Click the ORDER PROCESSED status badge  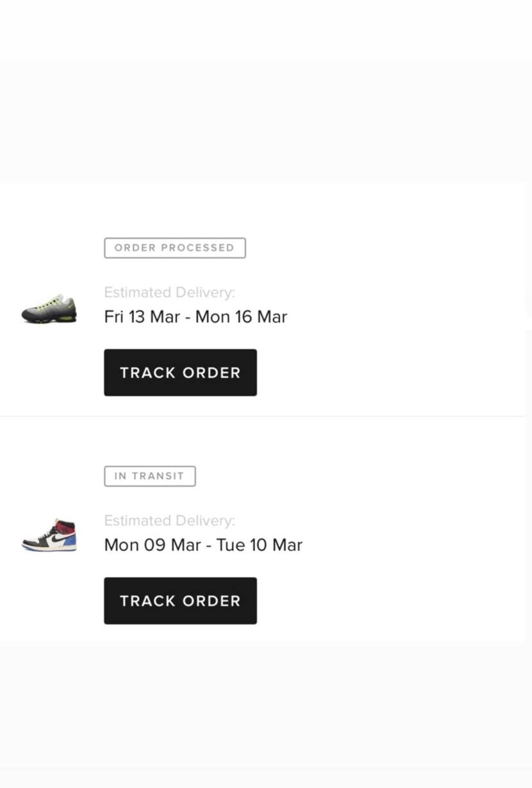click(174, 248)
